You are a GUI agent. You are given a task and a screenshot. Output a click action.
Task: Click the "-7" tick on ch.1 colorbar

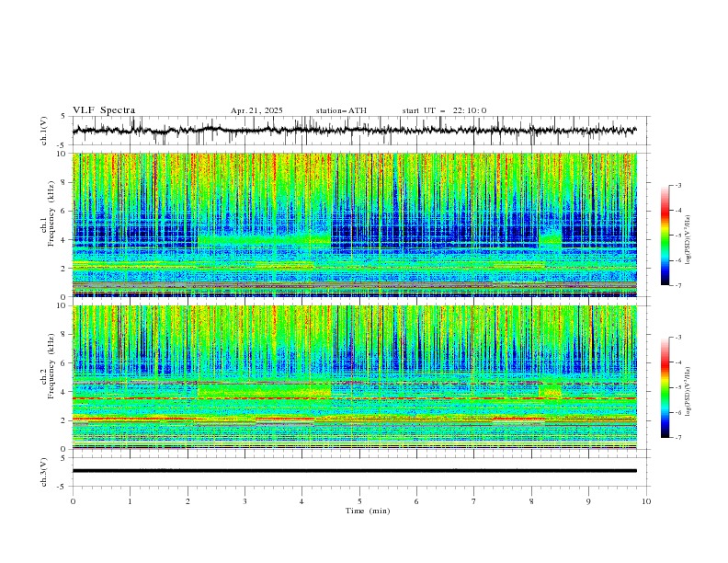[x=678, y=285]
